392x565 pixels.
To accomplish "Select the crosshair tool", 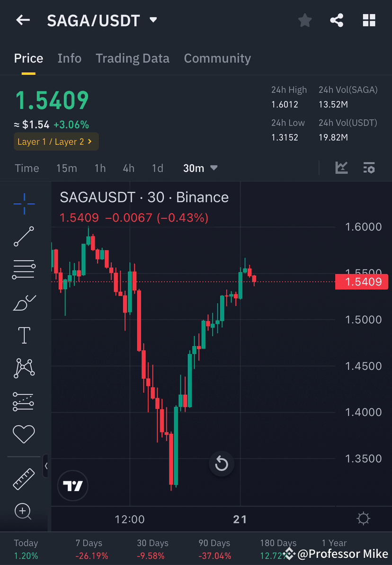I will [x=24, y=204].
